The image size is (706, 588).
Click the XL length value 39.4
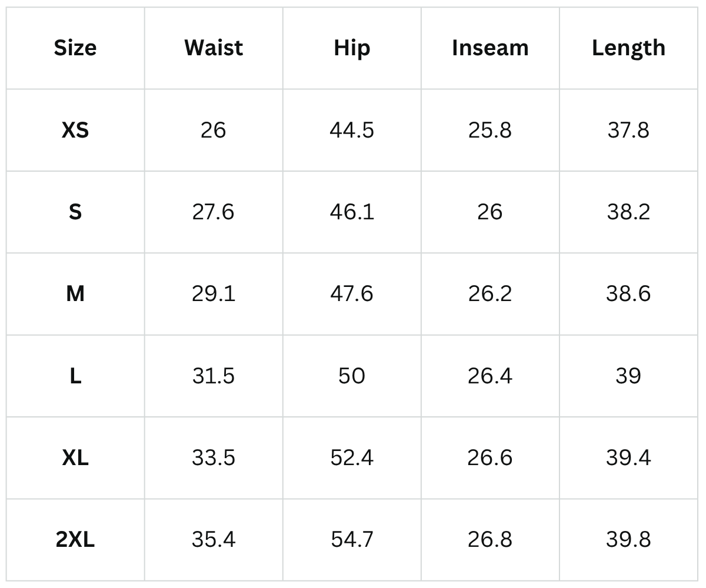coord(628,457)
